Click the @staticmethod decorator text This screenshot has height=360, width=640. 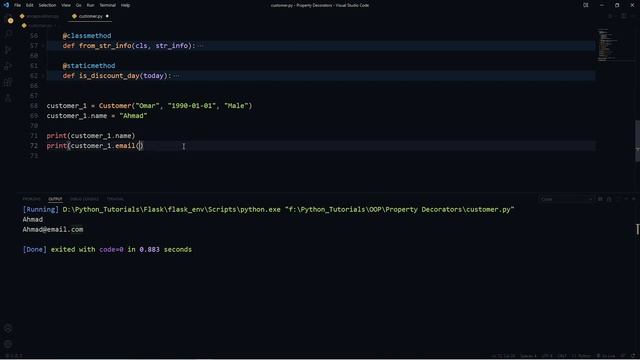(x=89, y=66)
